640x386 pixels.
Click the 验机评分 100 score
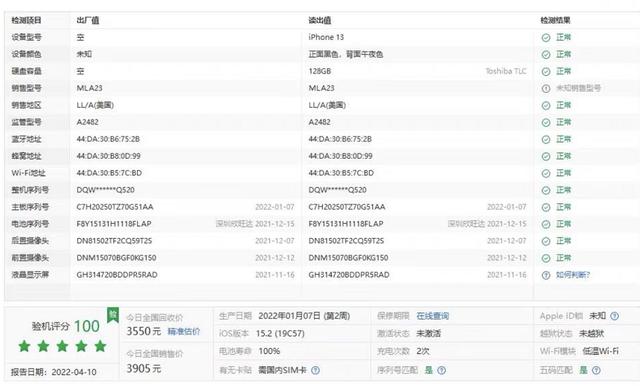pyautogui.click(x=66, y=326)
